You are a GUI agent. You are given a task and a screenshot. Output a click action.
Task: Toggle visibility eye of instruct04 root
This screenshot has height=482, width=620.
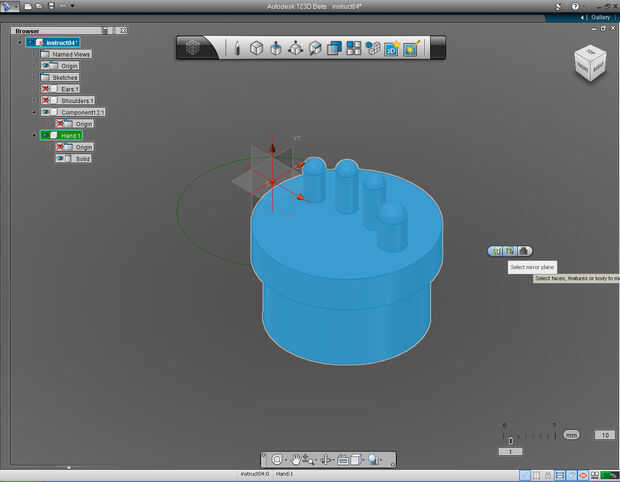click(31, 42)
